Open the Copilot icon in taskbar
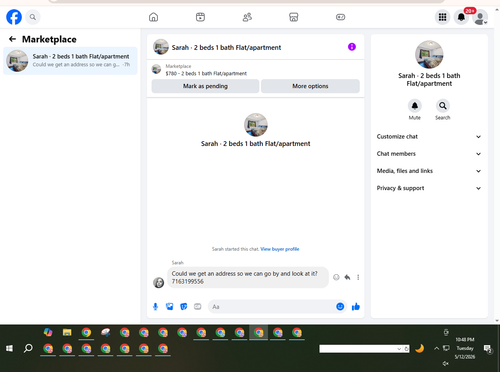The width and height of the screenshot is (500, 372). pyautogui.click(x=48, y=332)
